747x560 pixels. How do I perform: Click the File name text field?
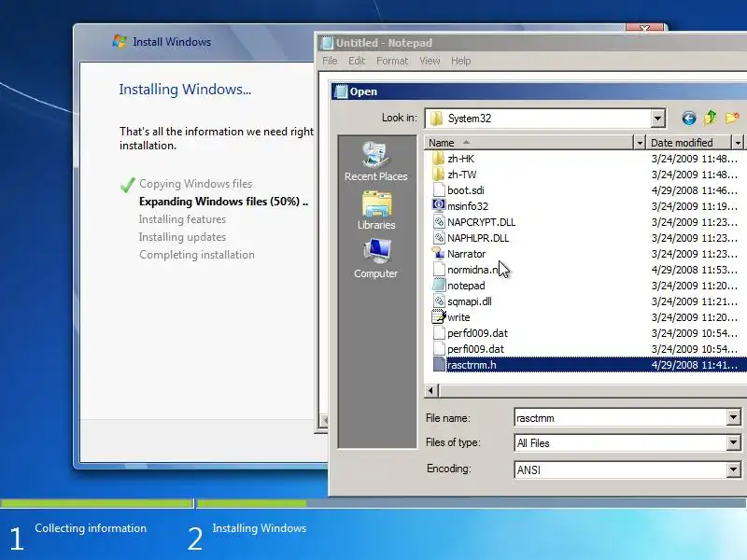tap(621, 418)
